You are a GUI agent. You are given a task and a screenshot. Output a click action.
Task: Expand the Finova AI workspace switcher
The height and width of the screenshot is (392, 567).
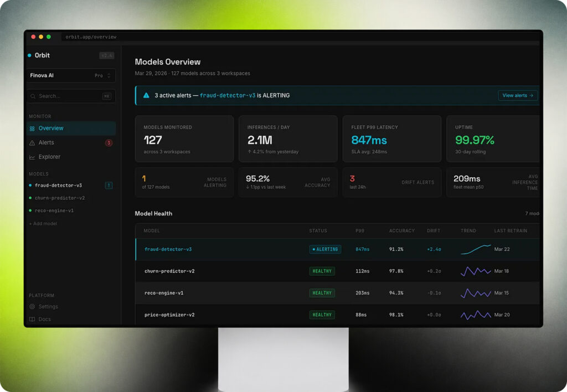coord(71,76)
